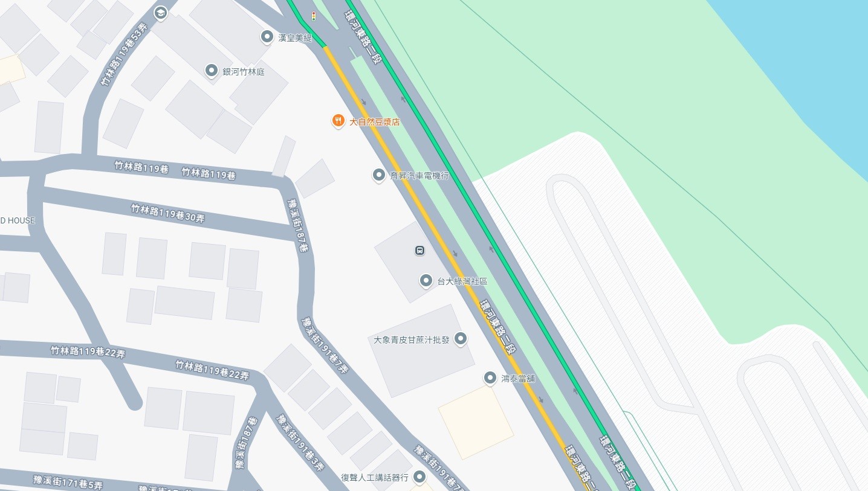The height and width of the screenshot is (491, 868).
Task: Click the 台大綠灣社區 label text
Action: tap(462, 281)
